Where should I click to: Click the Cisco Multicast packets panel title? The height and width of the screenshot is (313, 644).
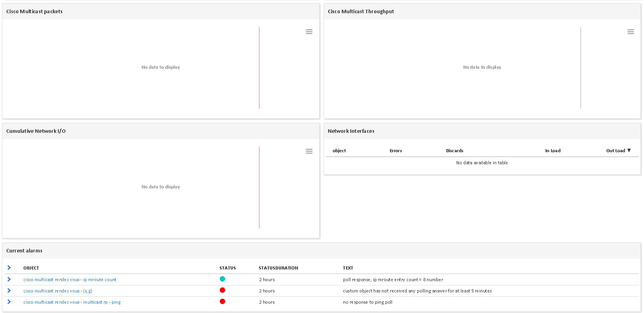pos(34,12)
